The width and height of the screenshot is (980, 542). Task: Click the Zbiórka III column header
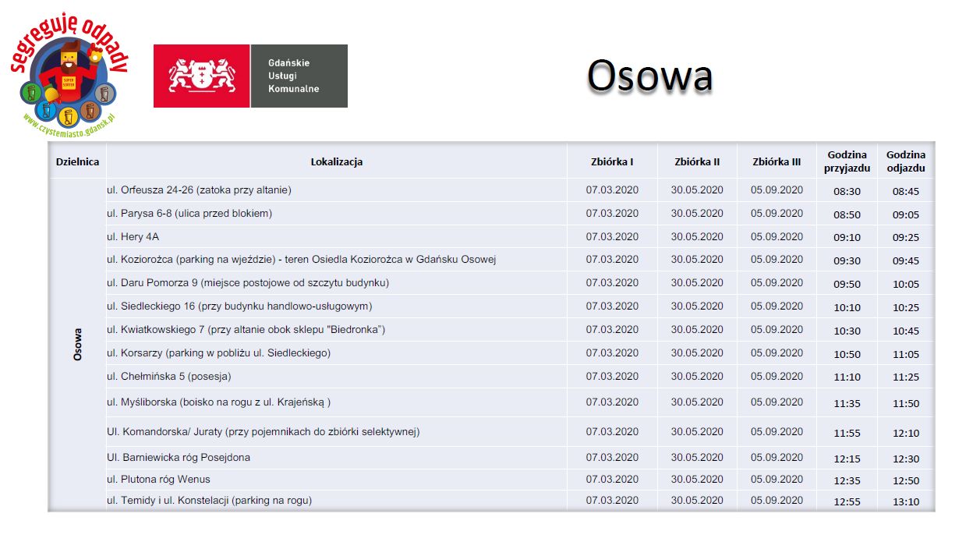777,162
